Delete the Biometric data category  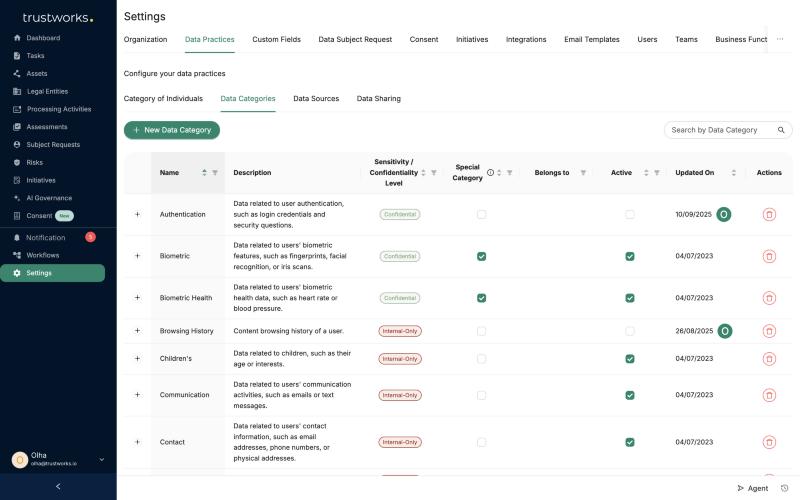click(769, 256)
